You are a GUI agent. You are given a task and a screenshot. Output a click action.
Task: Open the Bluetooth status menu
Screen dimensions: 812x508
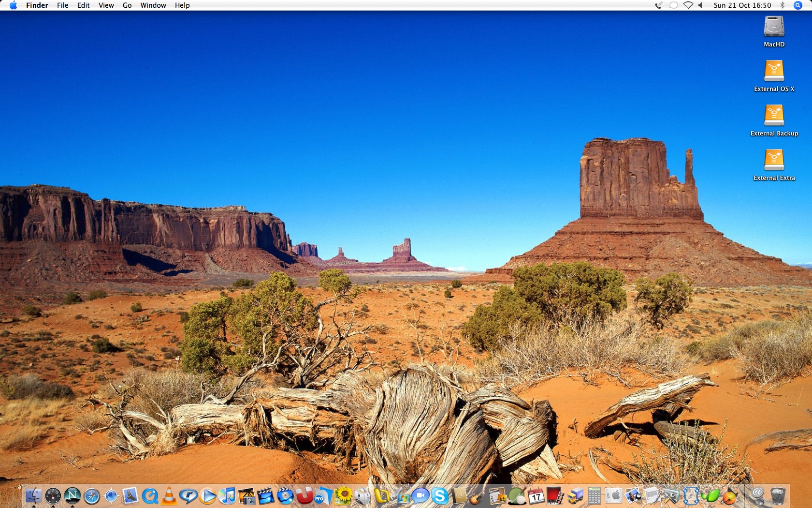783,5
